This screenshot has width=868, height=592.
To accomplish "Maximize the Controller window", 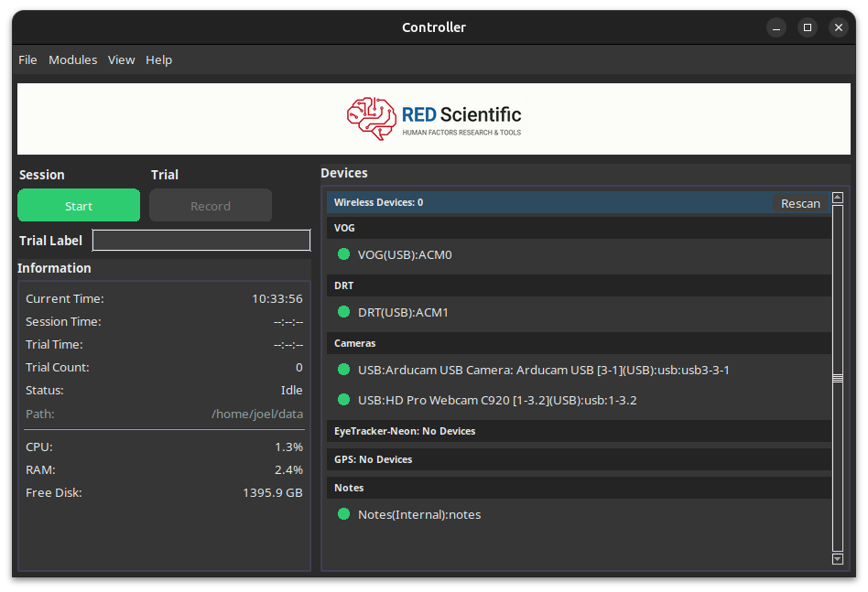I will (x=807, y=27).
